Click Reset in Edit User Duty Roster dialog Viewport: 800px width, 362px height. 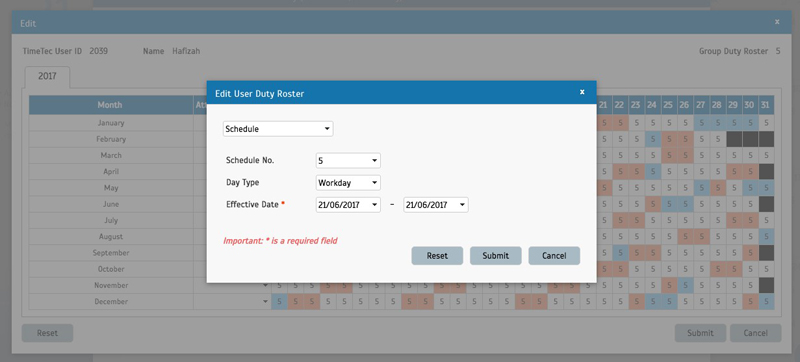click(x=437, y=256)
